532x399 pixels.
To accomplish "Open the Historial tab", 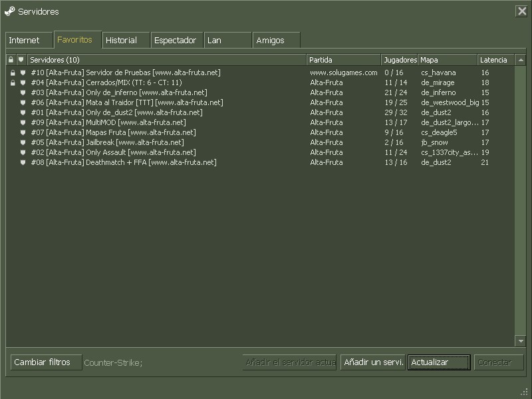I will tap(126, 40).
